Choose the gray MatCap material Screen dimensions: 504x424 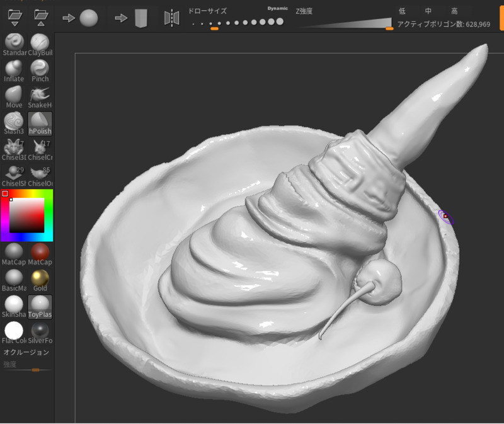tap(14, 255)
